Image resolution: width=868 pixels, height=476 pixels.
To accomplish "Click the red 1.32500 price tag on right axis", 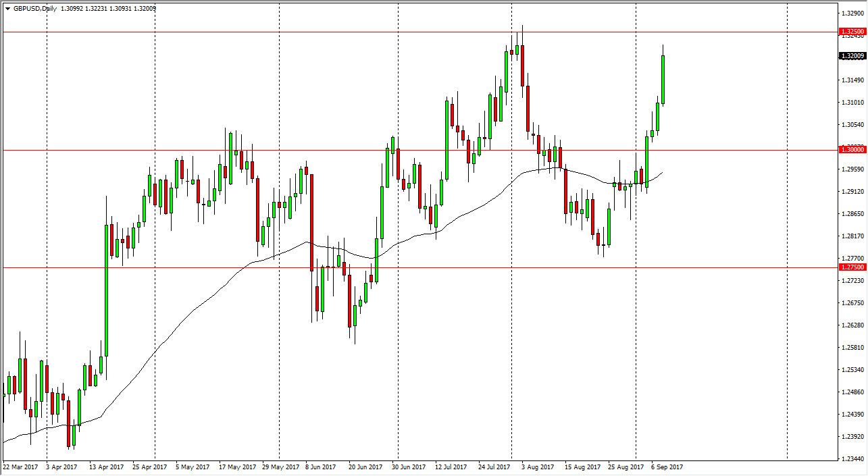I will [x=852, y=31].
